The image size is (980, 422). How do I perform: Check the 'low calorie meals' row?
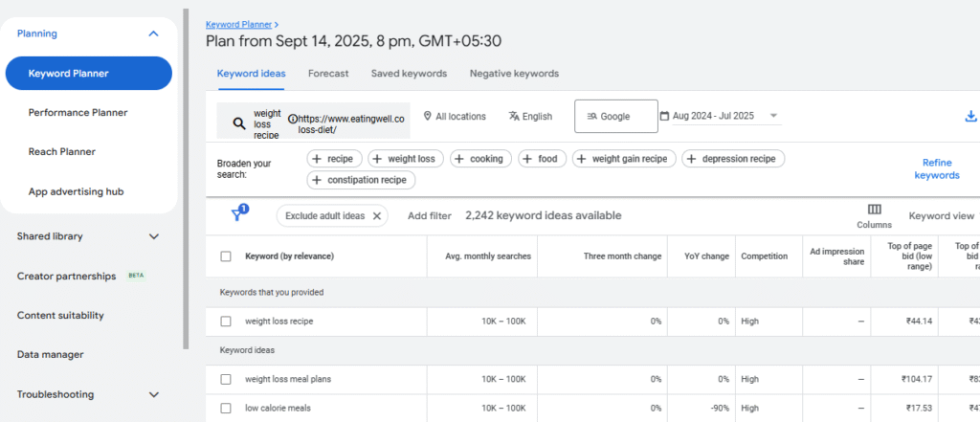pyautogui.click(x=226, y=408)
